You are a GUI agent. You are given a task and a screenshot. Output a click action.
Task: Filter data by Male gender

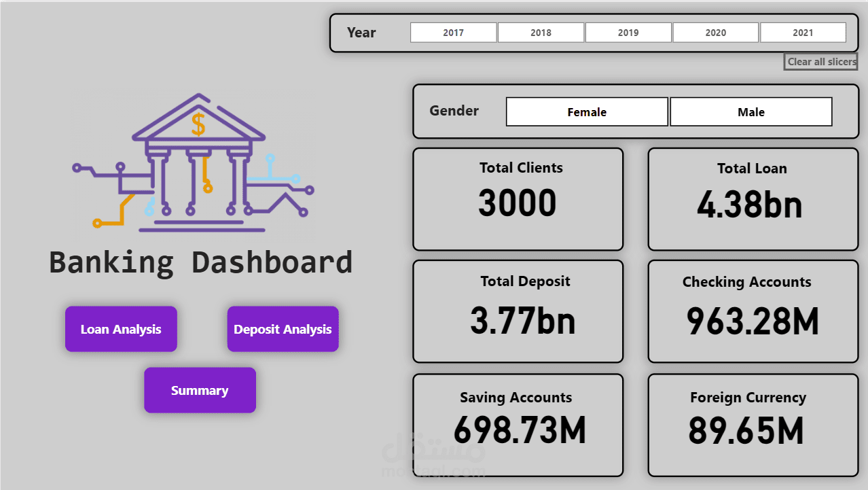coord(751,111)
